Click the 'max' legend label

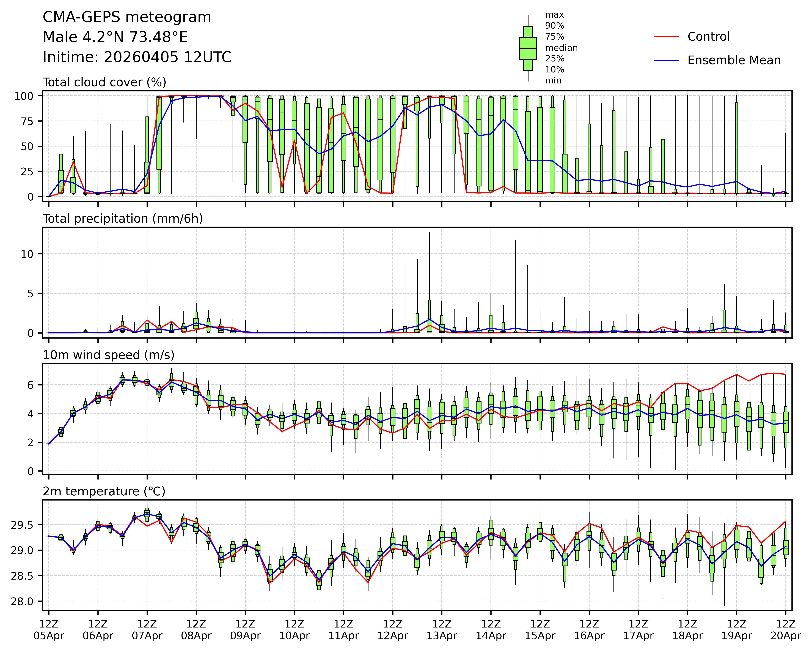tap(554, 15)
